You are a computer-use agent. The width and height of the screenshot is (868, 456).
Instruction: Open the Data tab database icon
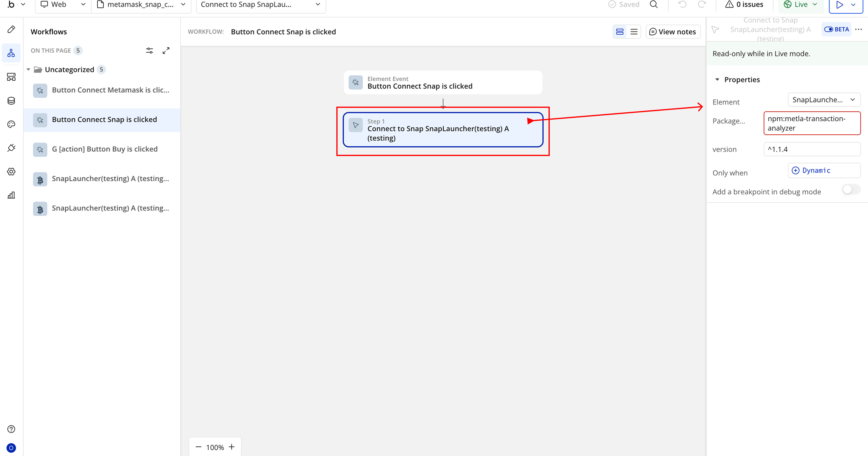pos(11,101)
